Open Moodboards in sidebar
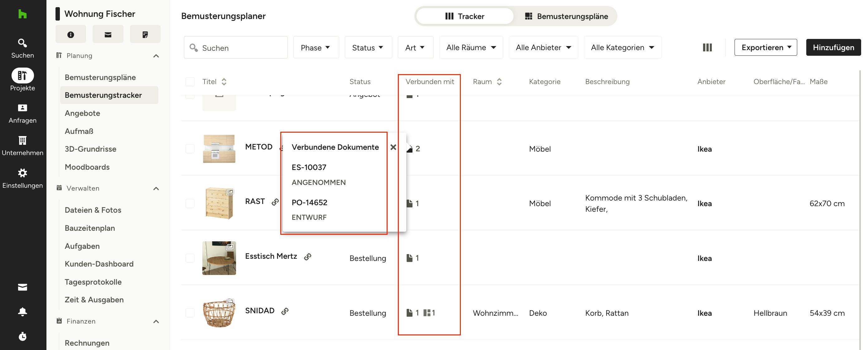Image resolution: width=868 pixels, height=350 pixels. click(x=87, y=167)
